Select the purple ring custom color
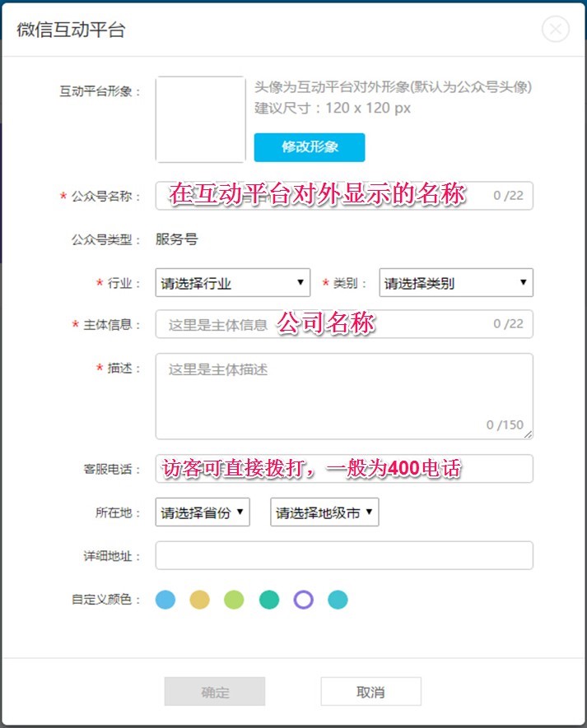This screenshot has width=587, height=728. [304, 600]
